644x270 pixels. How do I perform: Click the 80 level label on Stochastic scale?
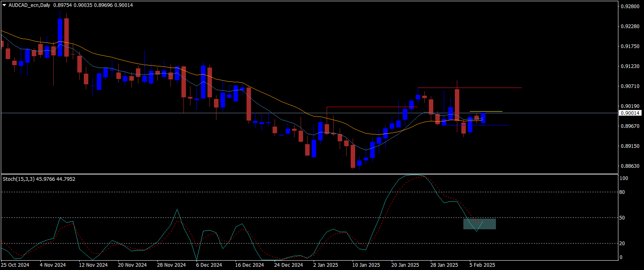[622, 192]
